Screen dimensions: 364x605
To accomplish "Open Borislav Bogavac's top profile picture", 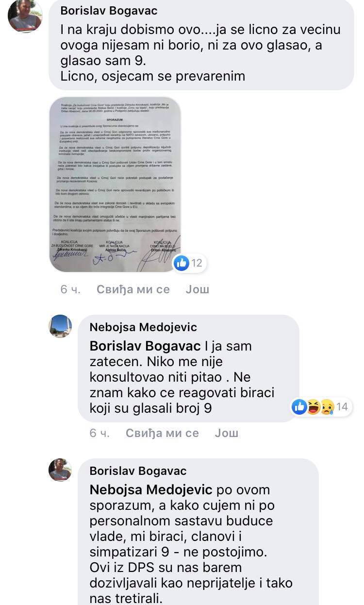I will click(x=25, y=16).
